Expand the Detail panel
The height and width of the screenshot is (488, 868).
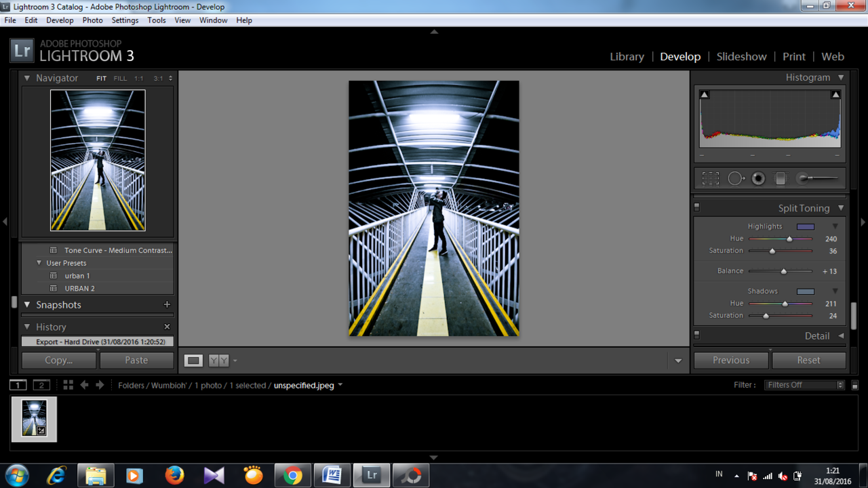tap(841, 335)
